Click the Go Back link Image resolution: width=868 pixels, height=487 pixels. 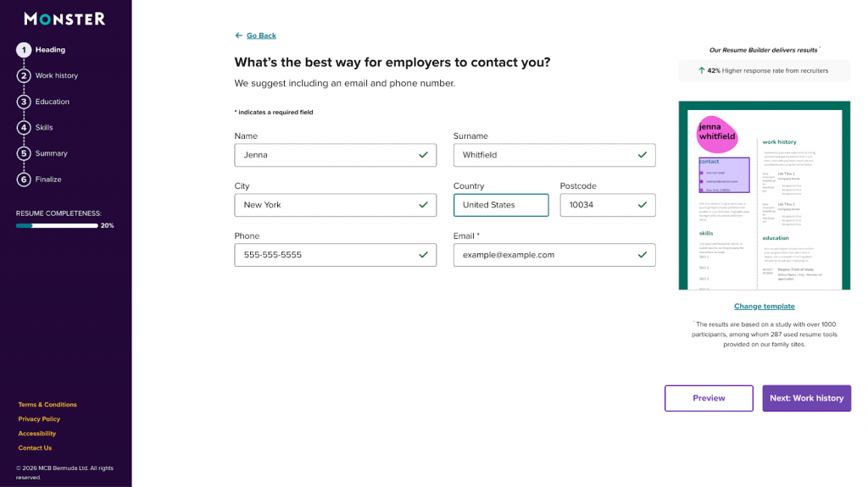[261, 36]
